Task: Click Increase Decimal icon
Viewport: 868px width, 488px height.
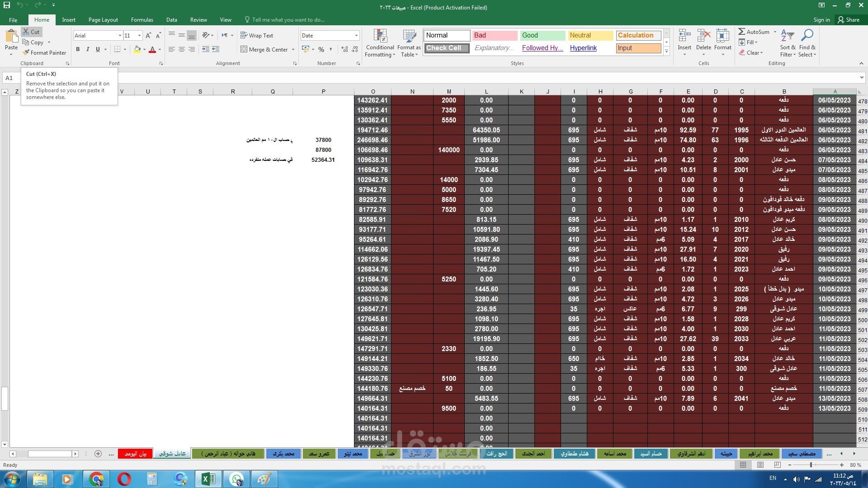Action: pyautogui.click(x=345, y=49)
